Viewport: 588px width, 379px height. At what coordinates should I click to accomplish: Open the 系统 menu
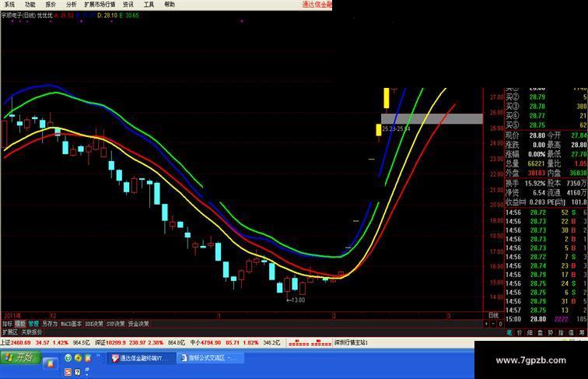9,5
